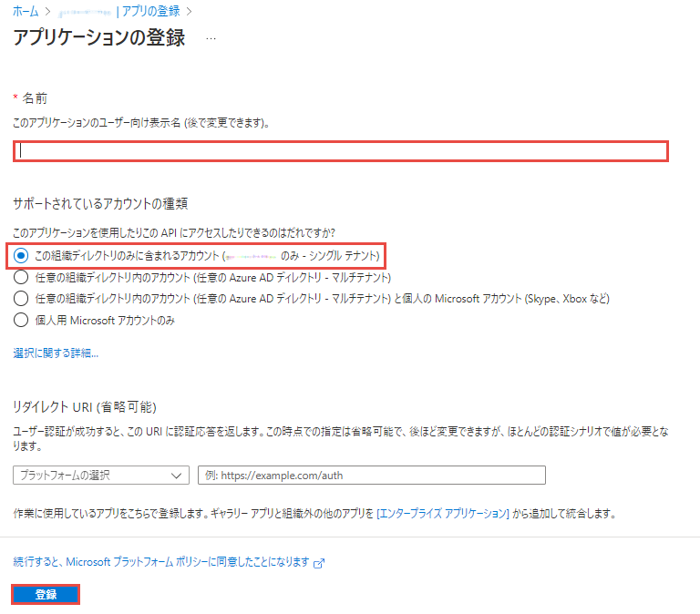
Task: Open 選択に関する詳細 link
Action: coord(56,353)
